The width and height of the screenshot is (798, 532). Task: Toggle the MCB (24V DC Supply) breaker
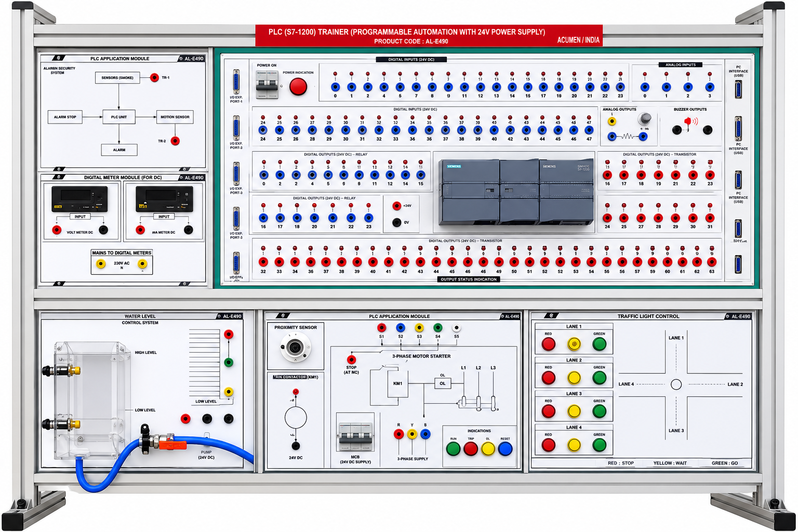[x=355, y=436]
